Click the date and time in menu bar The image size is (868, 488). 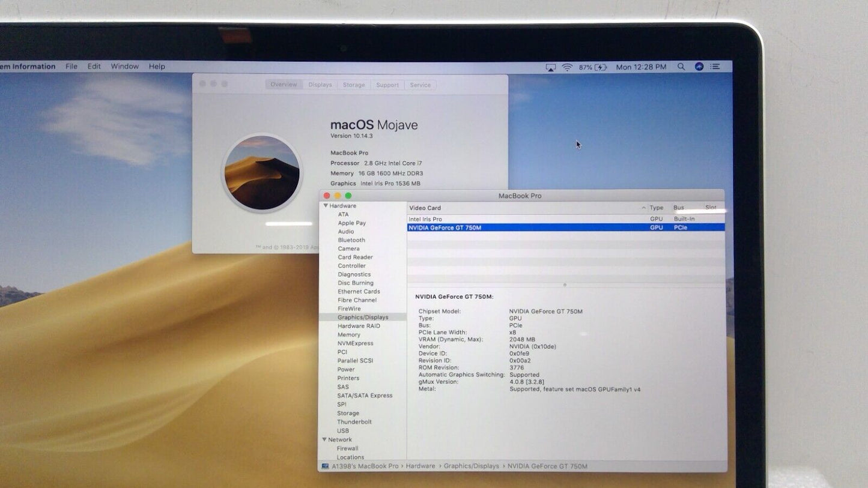[x=641, y=67]
